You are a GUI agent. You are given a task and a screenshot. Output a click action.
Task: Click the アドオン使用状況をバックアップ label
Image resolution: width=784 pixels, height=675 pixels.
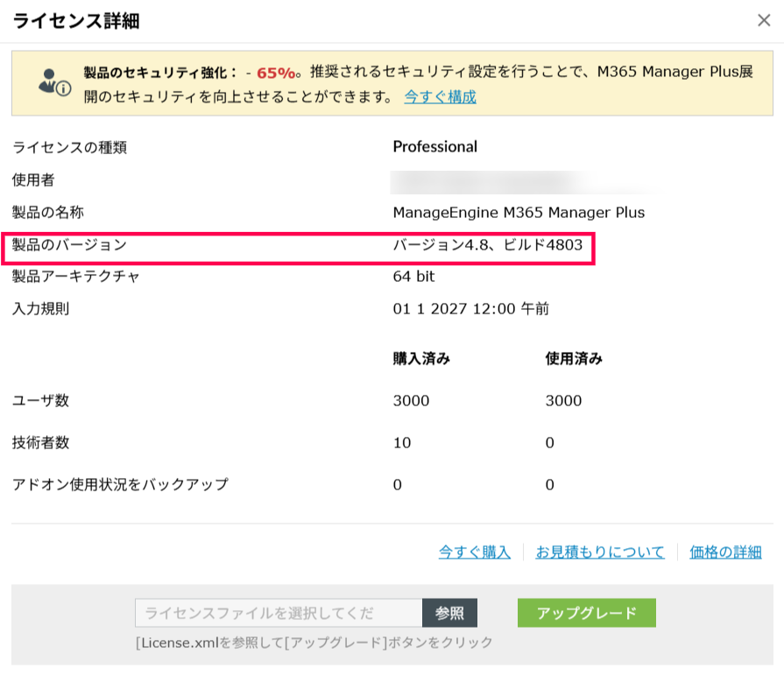pos(120,485)
